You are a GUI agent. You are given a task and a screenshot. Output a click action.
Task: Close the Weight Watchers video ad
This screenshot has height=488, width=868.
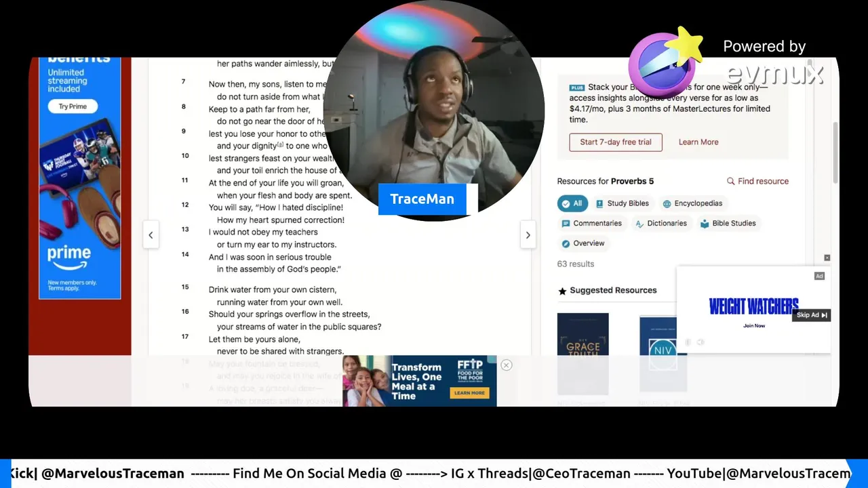(827, 258)
